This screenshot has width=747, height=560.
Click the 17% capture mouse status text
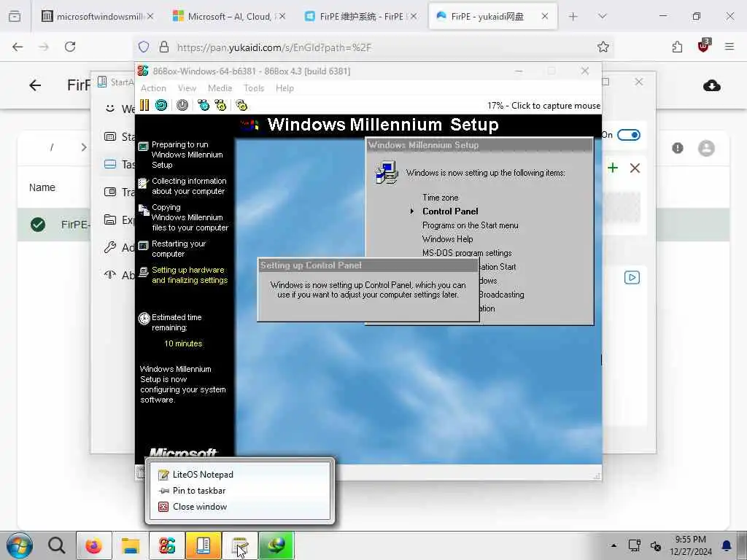point(543,105)
